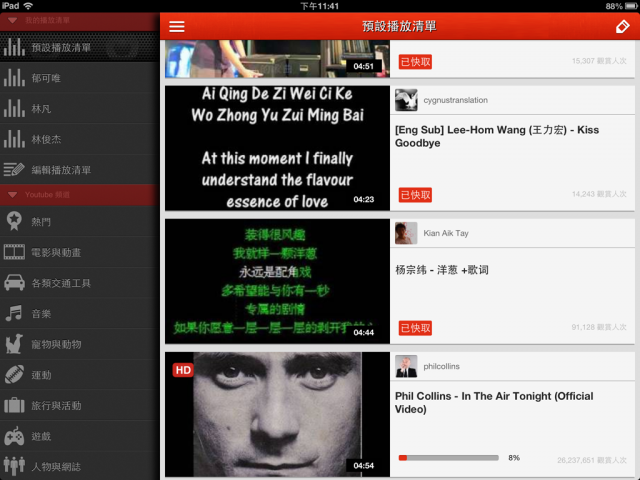Select 林俊杰 playlist label

click(46, 139)
